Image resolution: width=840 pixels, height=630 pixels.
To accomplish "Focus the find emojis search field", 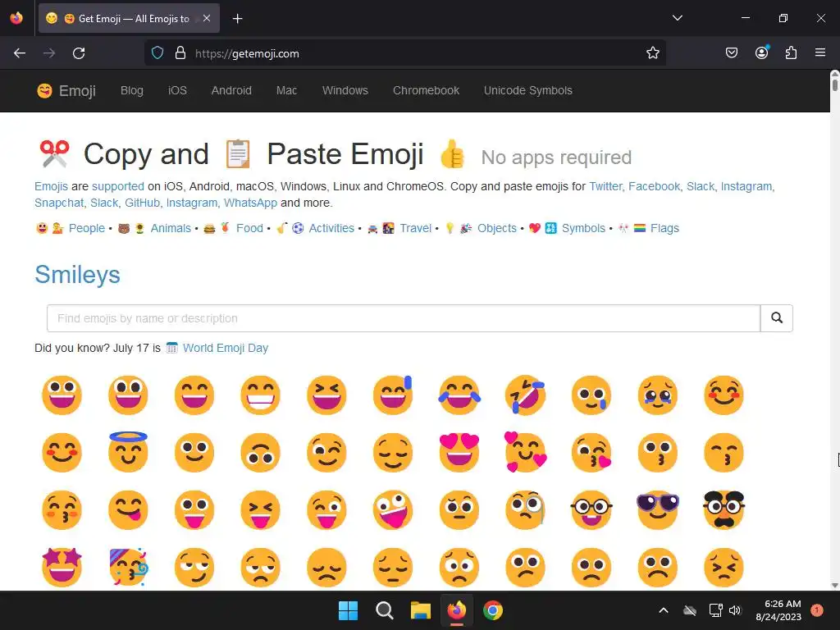I will pyautogui.click(x=404, y=318).
